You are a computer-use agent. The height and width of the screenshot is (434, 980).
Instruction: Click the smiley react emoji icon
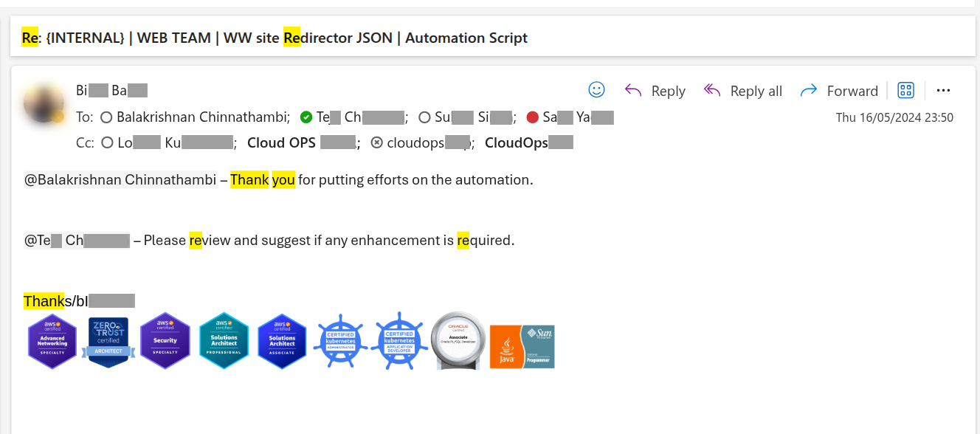596,90
